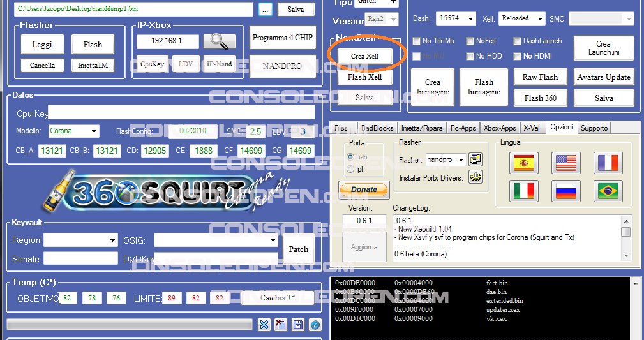Enable the No HDMI checkbox

[x=517, y=56]
